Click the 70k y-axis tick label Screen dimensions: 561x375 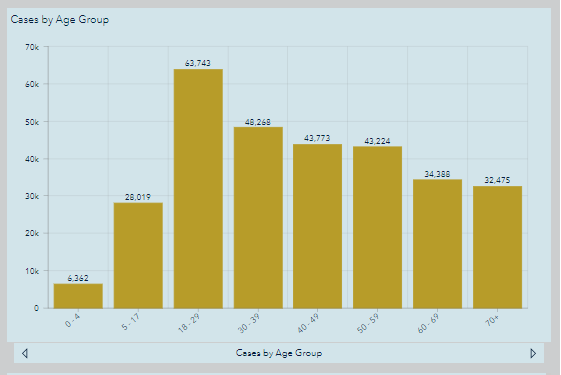point(32,47)
